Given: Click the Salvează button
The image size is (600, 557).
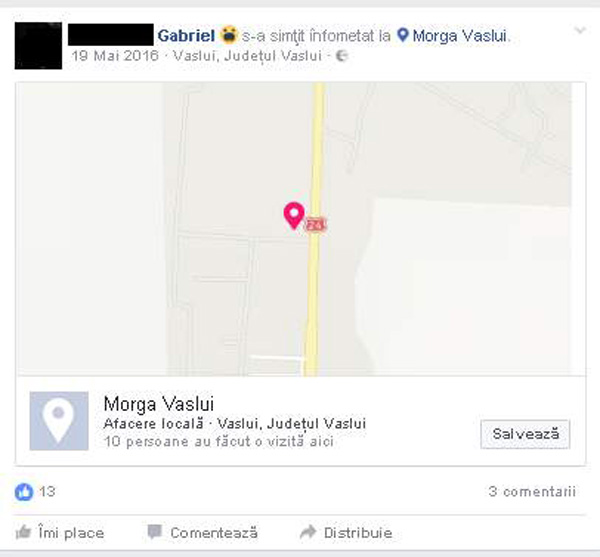Looking at the screenshot, I should click(x=525, y=434).
